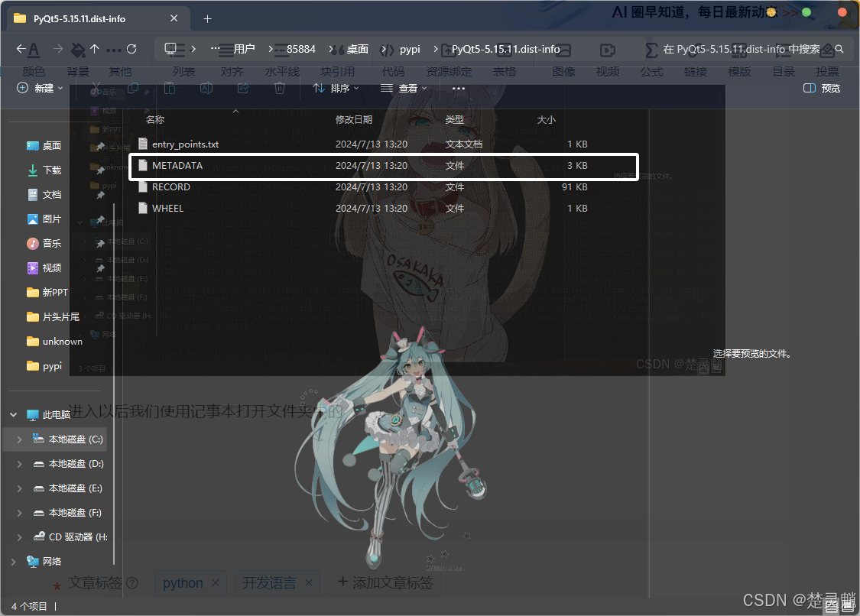Click the Cut toolbar icon
860x616 pixels.
[96, 88]
